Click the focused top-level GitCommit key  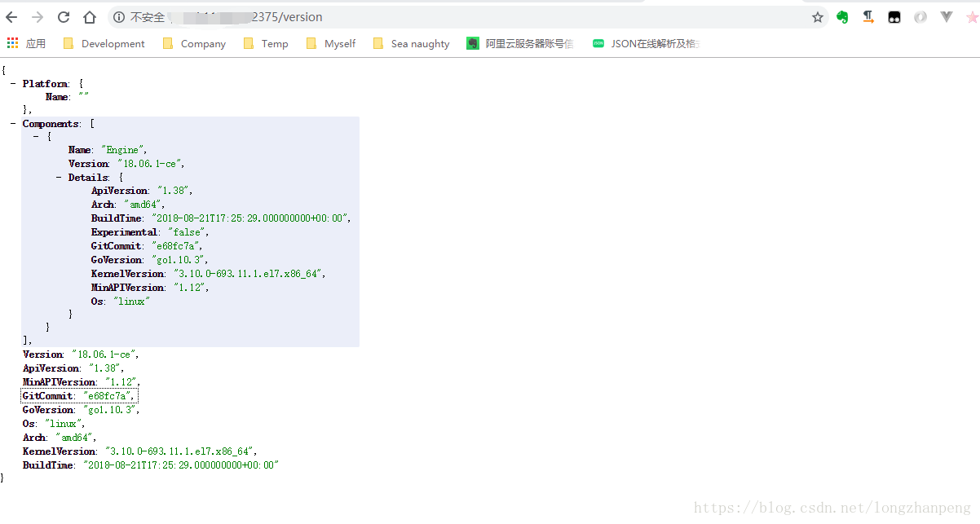(x=47, y=396)
